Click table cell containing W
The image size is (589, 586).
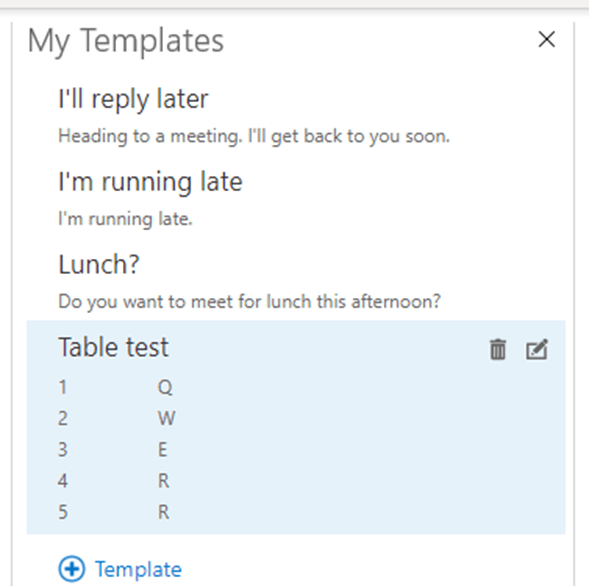[x=166, y=418]
